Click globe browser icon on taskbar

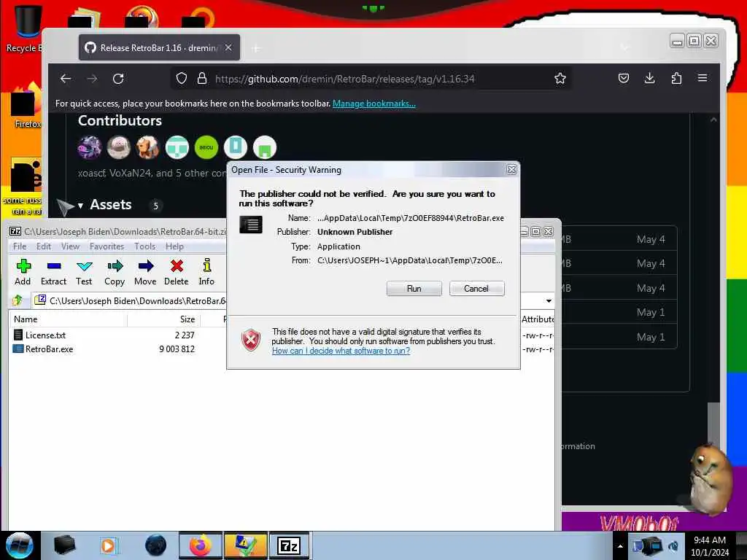tap(156, 545)
